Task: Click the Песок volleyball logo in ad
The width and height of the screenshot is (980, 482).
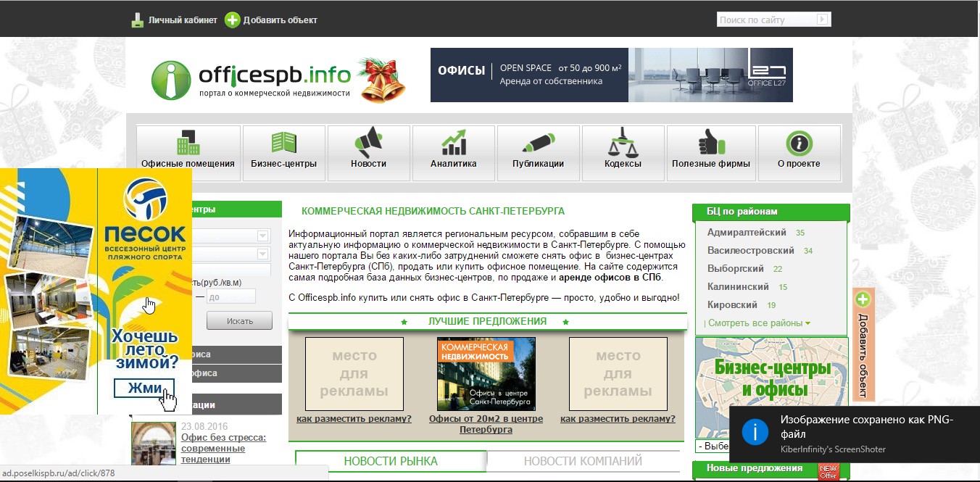Action: click(x=145, y=199)
